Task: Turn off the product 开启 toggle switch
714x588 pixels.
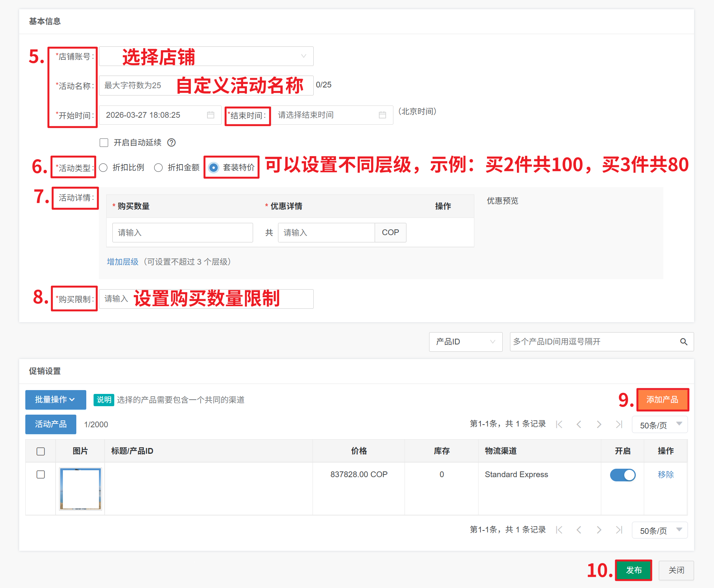Action: click(622, 475)
